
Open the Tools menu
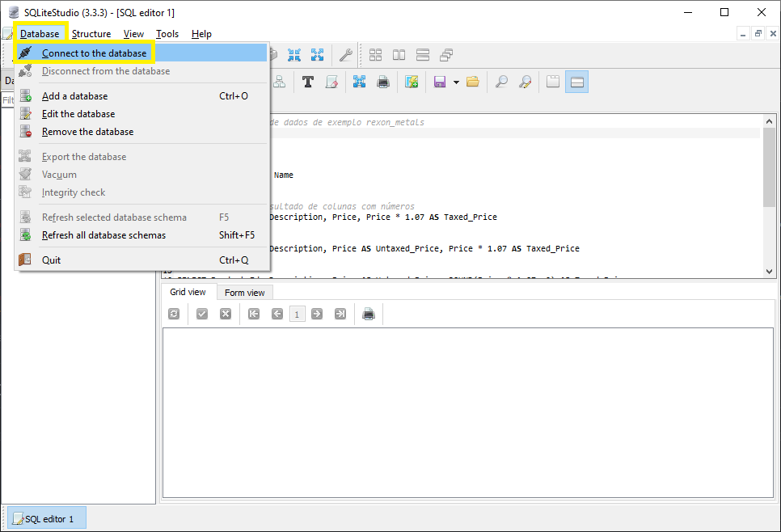point(167,34)
